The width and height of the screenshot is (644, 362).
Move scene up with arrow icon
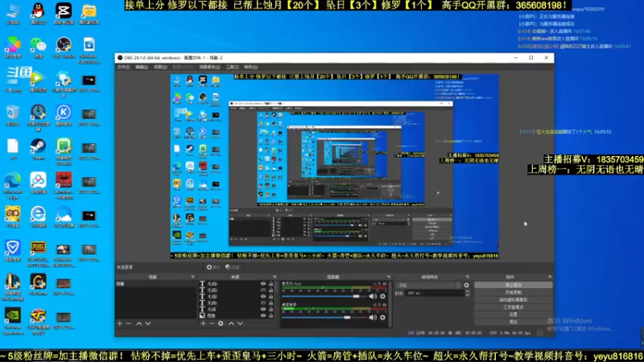click(139, 323)
